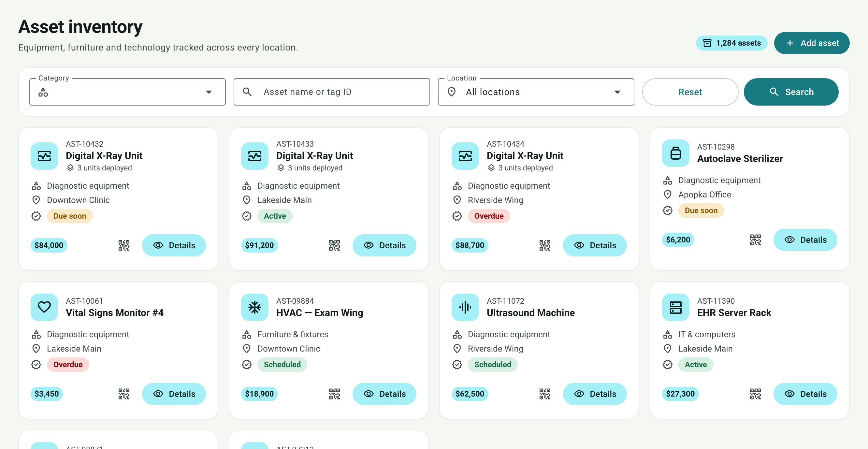The width and height of the screenshot is (868, 449).
Task: Click the Scheduled status on HVAC Exam Wing
Action: point(282,365)
